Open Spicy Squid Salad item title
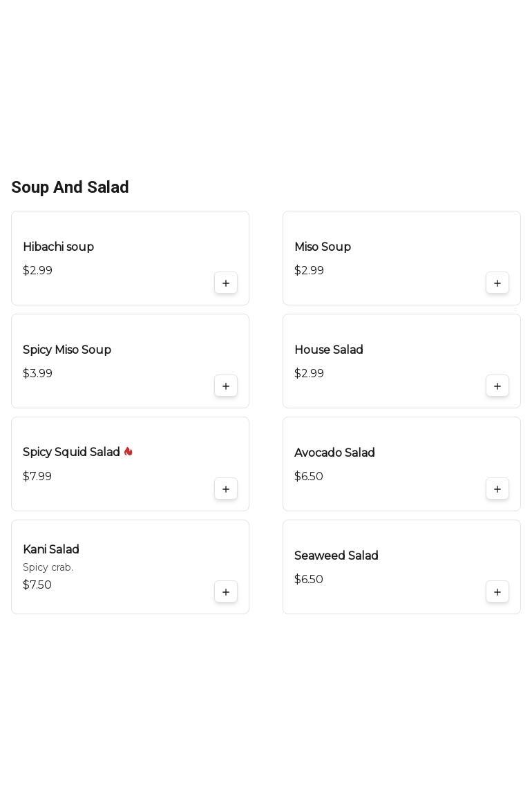 [x=71, y=452]
